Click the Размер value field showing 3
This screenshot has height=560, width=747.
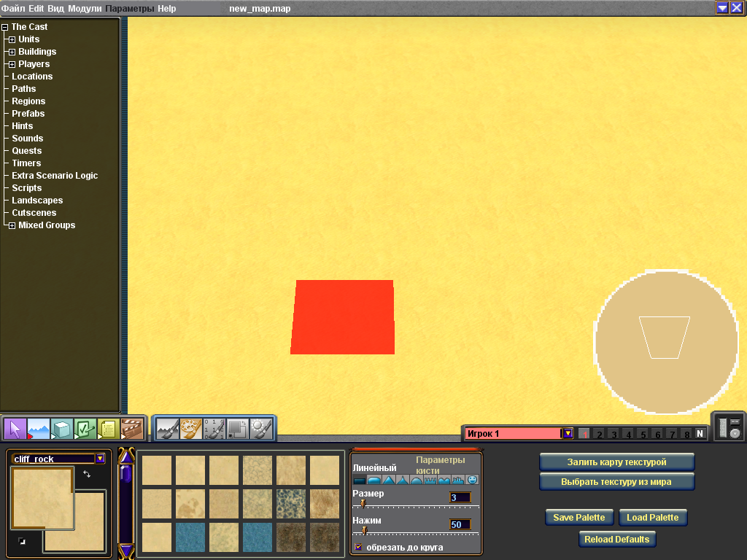pos(460,497)
